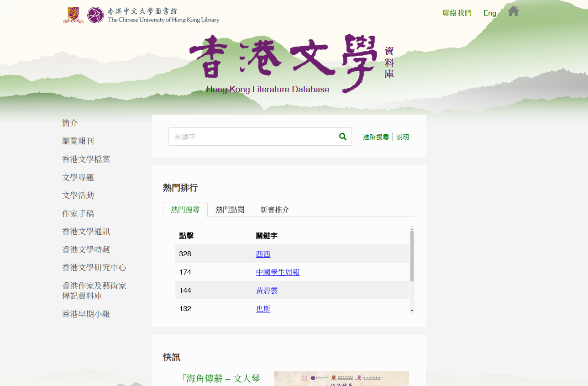Focus the 關鍵字 search input field
This screenshot has width=588, height=386.
253,137
